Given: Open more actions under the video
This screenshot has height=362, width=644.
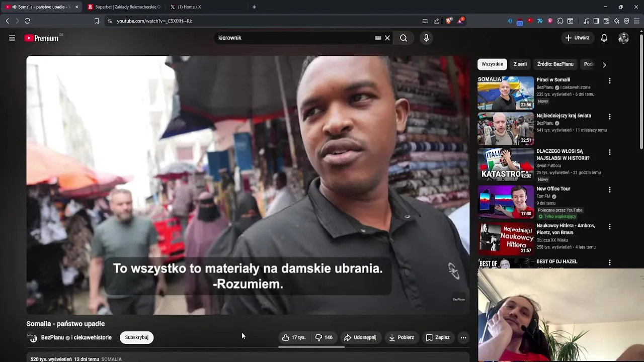Looking at the screenshot, I should pyautogui.click(x=463, y=337).
